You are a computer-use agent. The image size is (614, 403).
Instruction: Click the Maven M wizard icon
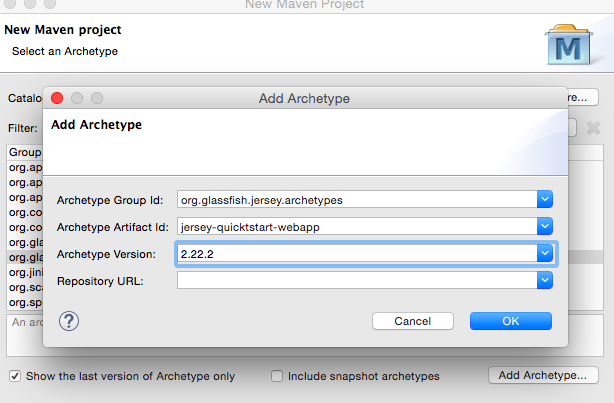click(x=569, y=45)
